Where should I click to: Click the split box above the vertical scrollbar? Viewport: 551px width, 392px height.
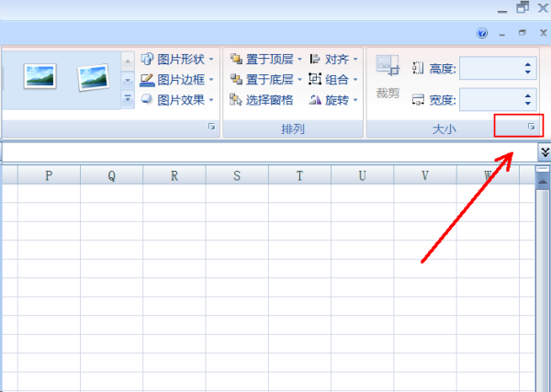pos(543,169)
